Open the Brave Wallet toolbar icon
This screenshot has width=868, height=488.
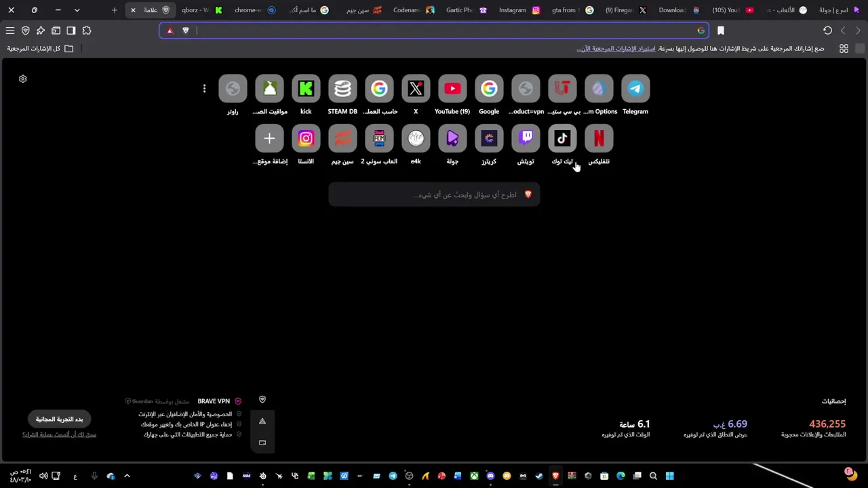coord(56,30)
